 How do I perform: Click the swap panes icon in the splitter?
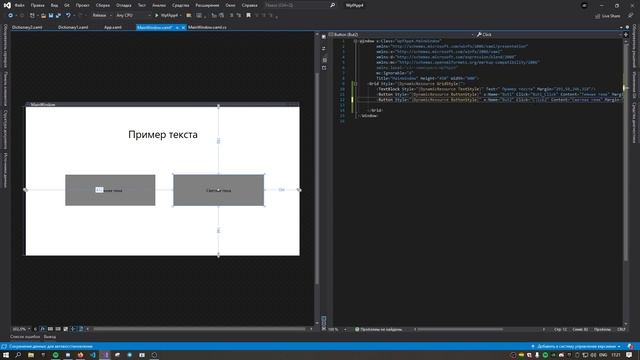(324, 48)
